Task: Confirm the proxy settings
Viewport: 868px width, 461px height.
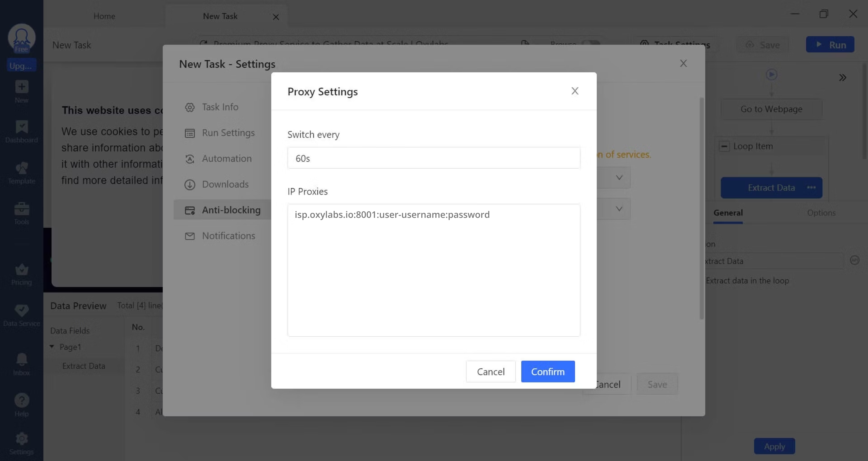Action: (x=547, y=371)
